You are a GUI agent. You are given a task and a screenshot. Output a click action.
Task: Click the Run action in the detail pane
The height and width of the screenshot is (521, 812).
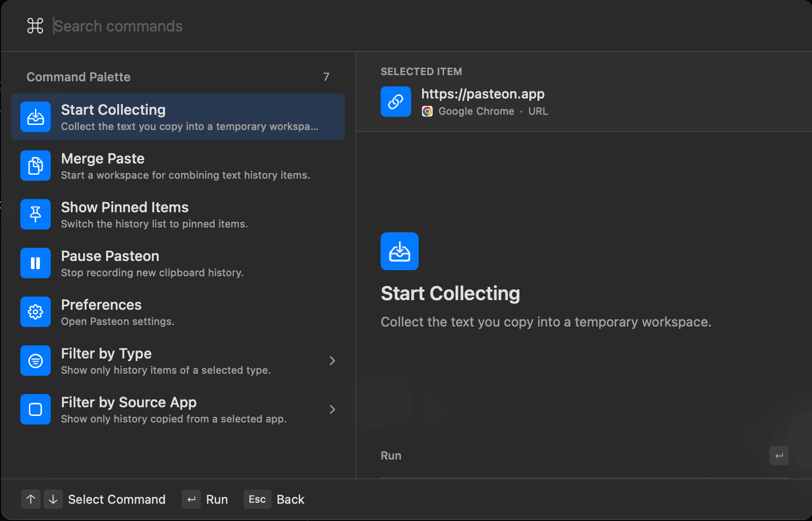coord(585,455)
